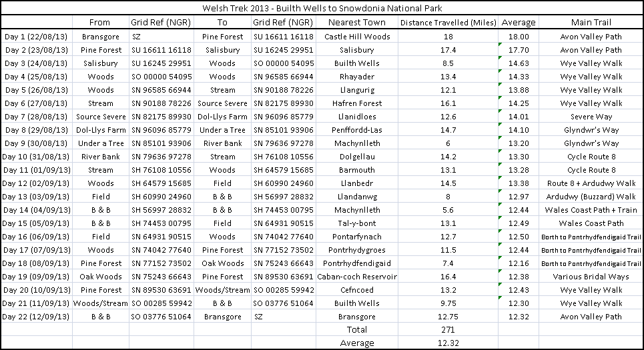This screenshot has height=350, width=644.
Task: Click the "Various Bridal Ways" trail cell
Action: click(591, 277)
